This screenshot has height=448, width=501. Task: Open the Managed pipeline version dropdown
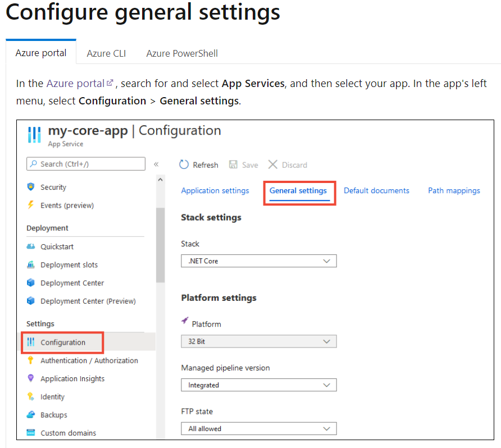pyautogui.click(x=258, y=385)
